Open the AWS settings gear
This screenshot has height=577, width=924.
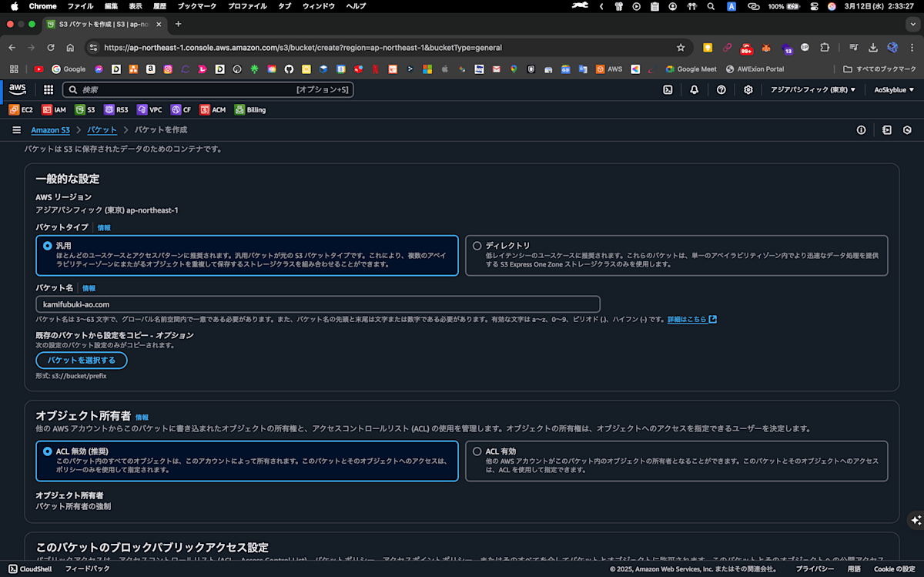pyautogui.click(x=748, y=89)
